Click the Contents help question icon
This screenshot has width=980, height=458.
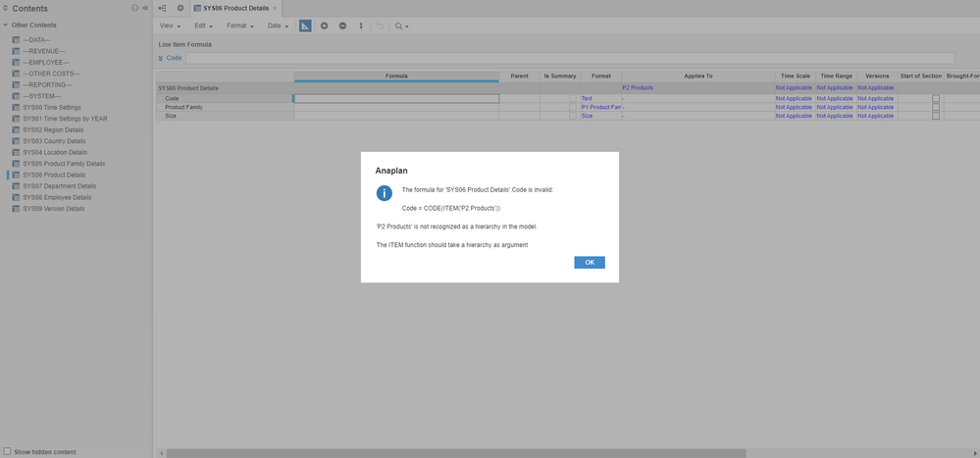pos(134,8)
